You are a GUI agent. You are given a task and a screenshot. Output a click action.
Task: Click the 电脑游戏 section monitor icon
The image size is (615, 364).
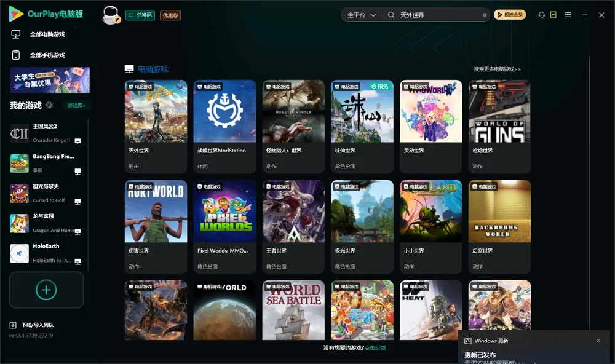[129, 69]
